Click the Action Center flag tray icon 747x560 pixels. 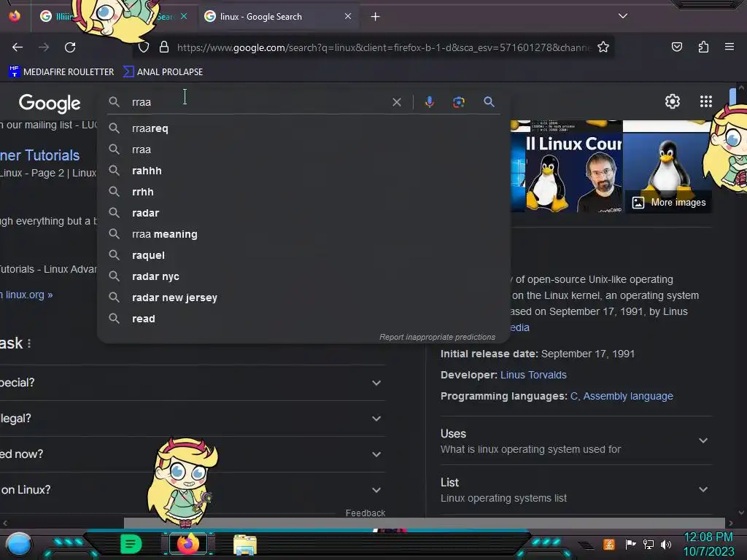630,544
